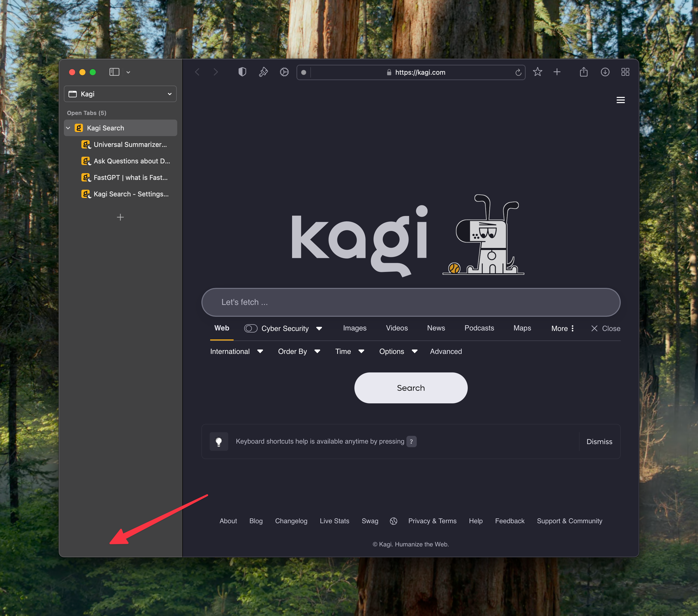Click the share icon in toolbar

[x=584, y=72]
